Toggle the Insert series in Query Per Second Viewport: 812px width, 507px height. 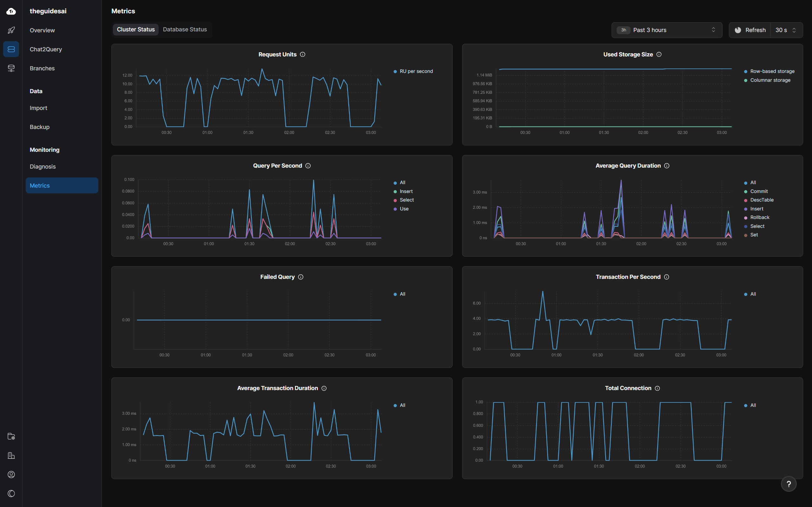pyautogui.click(x=406, y=191)
